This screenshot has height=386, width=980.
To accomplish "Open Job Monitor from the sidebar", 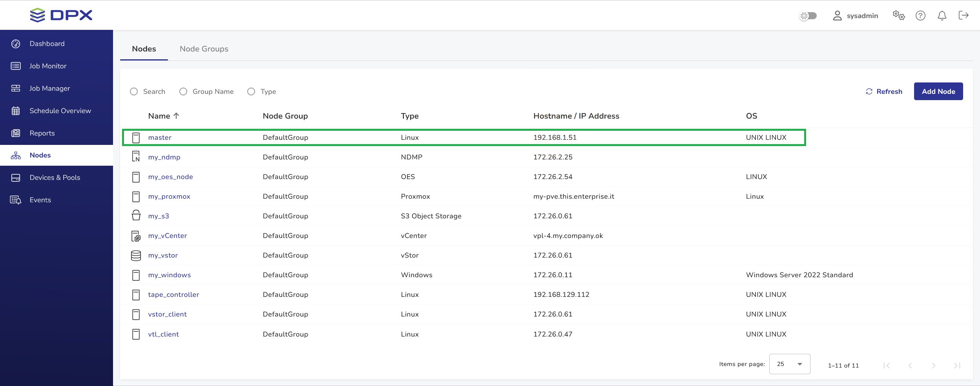I will click(x=57, y=66).
